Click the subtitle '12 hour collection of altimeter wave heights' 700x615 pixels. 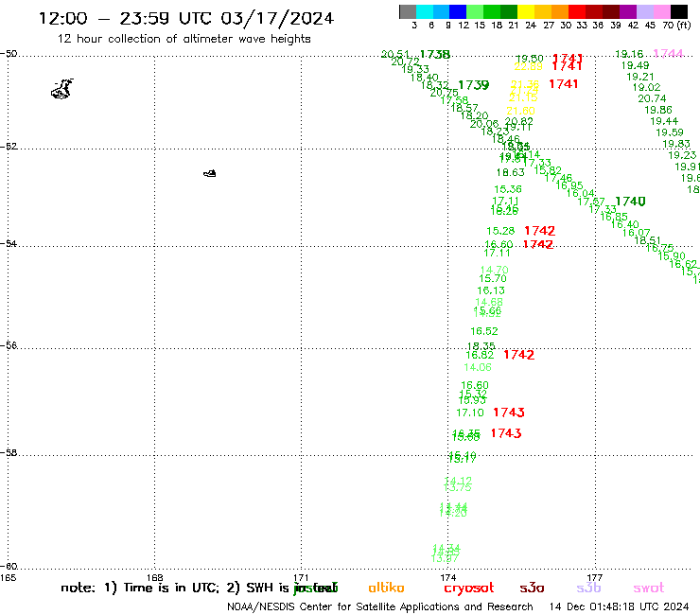point(184,39)
